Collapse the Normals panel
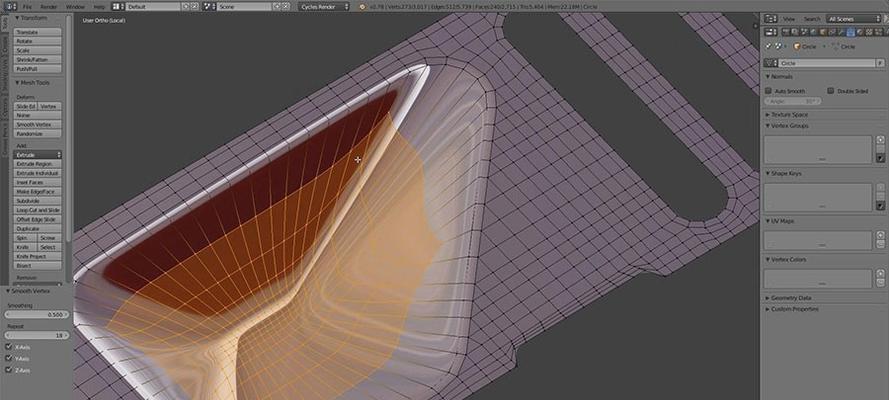889x400 pixels. 779,76
